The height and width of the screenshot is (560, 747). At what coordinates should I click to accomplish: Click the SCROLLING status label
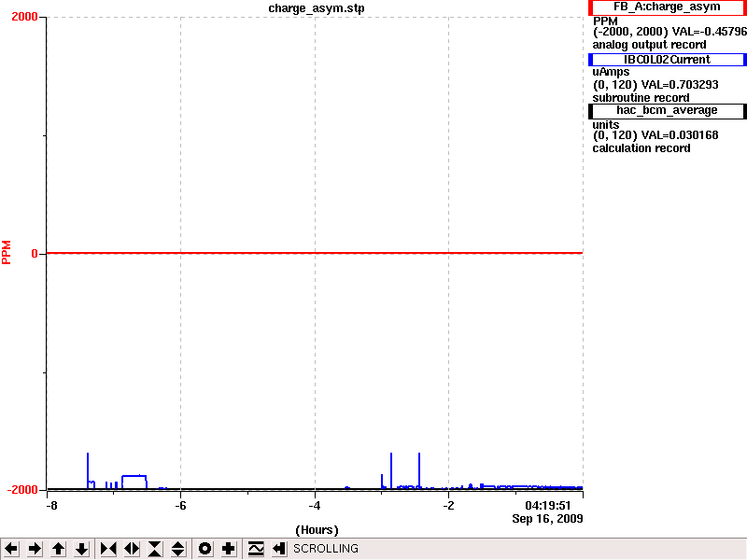[x=326, y=549]
